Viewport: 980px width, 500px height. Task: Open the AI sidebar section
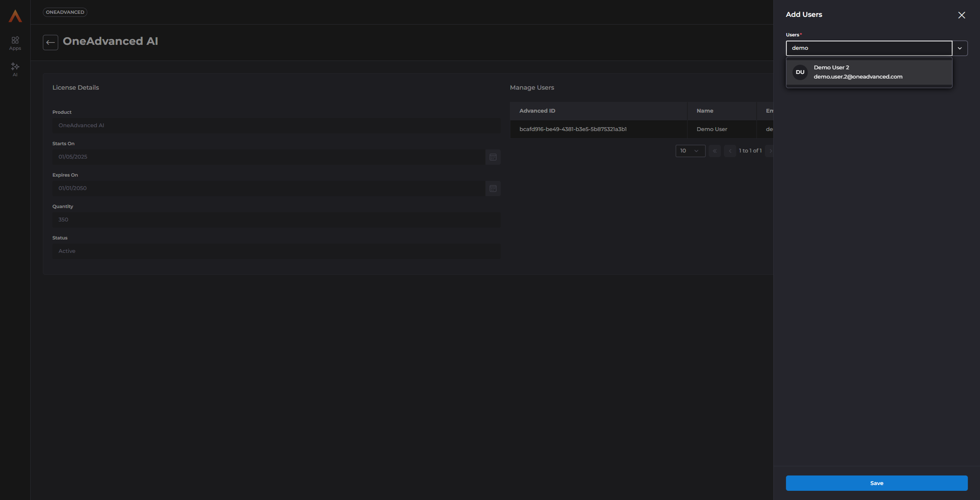click(x=15, y=70)
